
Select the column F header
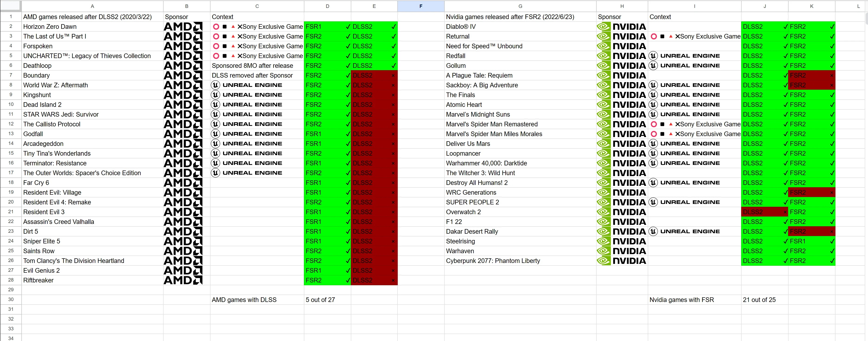coord(421,6)
